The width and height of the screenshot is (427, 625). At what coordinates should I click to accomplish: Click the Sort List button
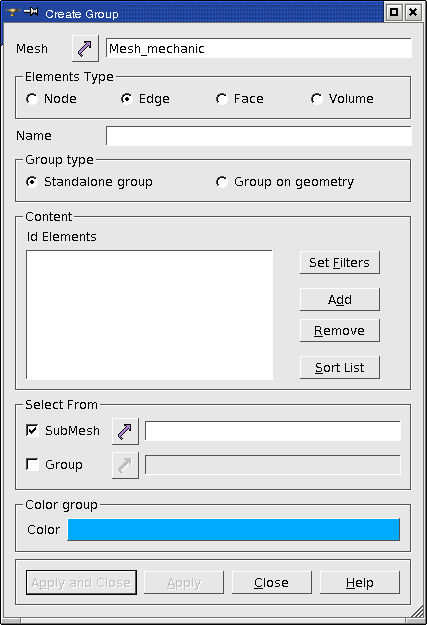click(340, 368)
